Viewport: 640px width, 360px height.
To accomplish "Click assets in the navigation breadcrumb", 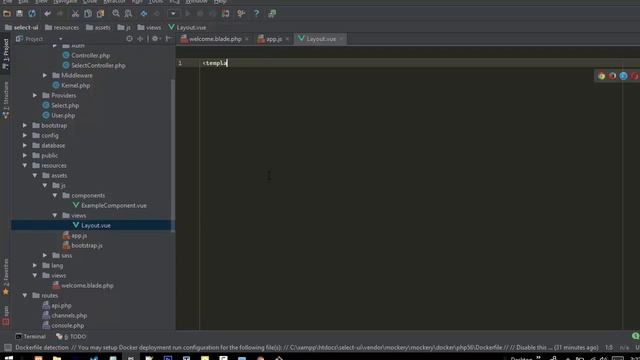I will (98, 27).
